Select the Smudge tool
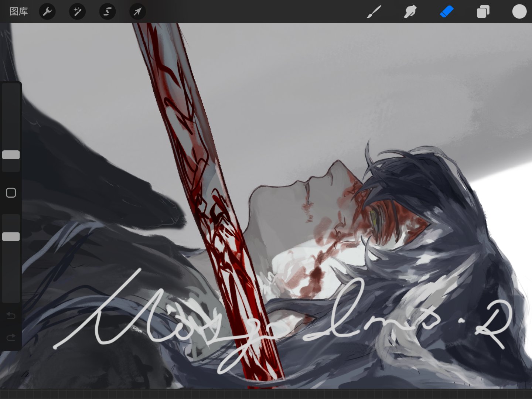 [x=410, y=11]
